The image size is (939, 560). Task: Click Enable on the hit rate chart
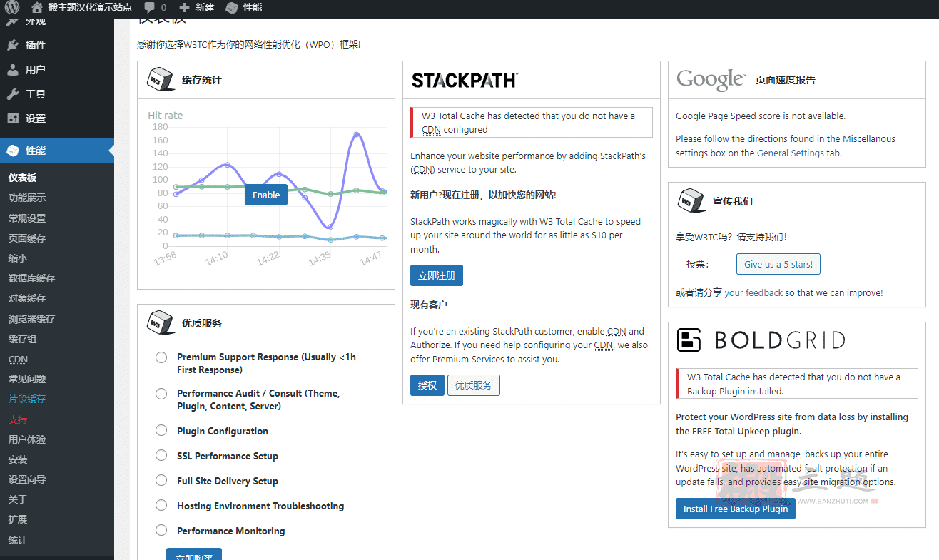click(266, 195)
